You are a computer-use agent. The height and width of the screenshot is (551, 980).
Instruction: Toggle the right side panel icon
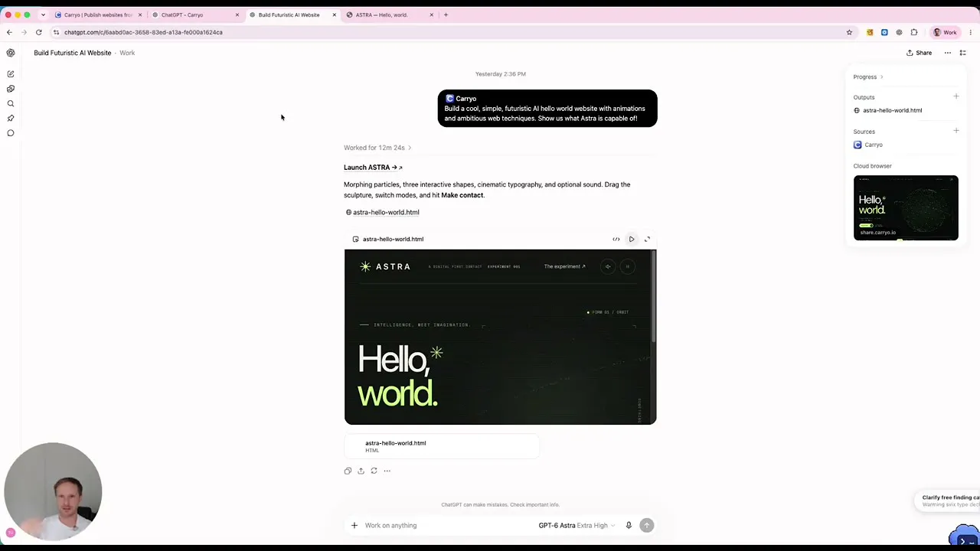(963, 53)
